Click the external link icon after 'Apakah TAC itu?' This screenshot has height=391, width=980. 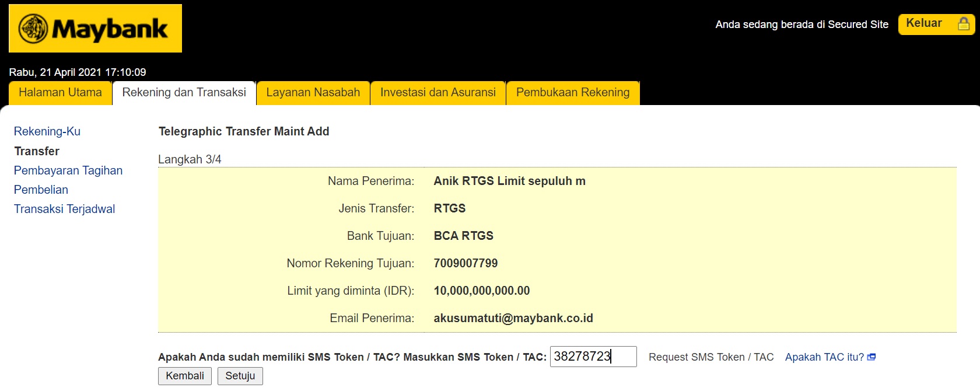point(871,357)
